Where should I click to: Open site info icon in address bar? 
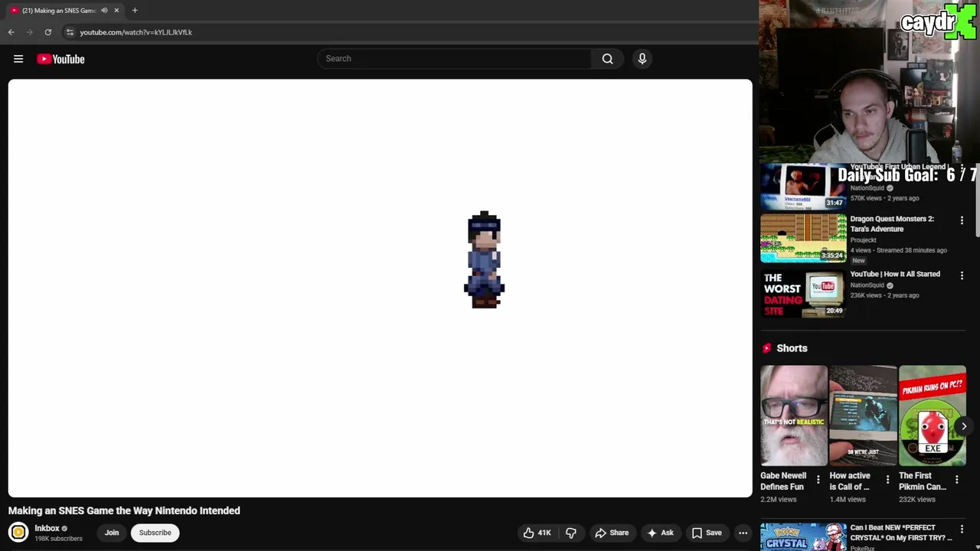[x=70, y=32]
